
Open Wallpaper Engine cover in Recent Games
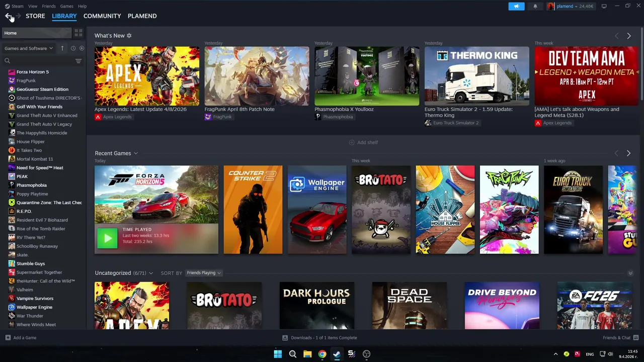(x=317, y=210)
